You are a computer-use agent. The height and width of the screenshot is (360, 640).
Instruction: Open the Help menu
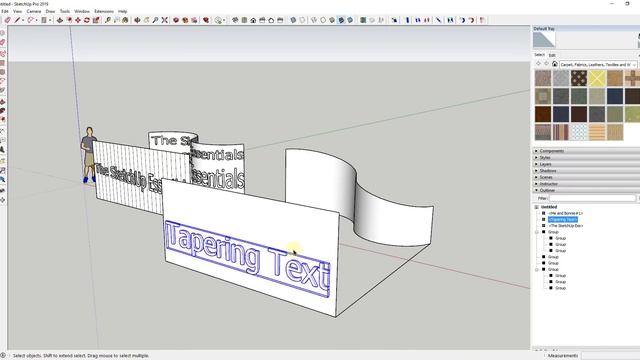pyautogui.click(x=122, y=11)
